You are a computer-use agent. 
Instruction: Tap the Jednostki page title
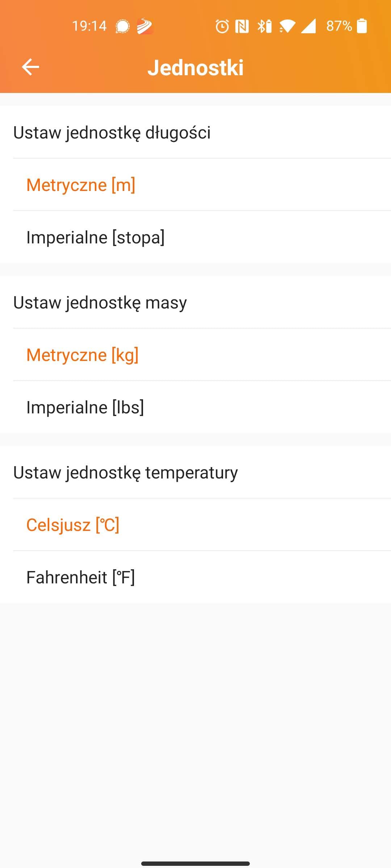(195, 68)
